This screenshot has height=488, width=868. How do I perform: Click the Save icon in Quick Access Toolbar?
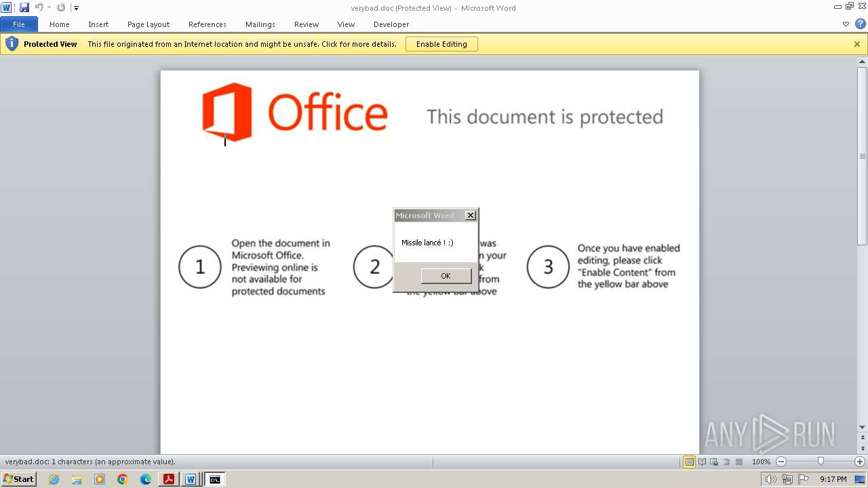click(x=24, y=7)
